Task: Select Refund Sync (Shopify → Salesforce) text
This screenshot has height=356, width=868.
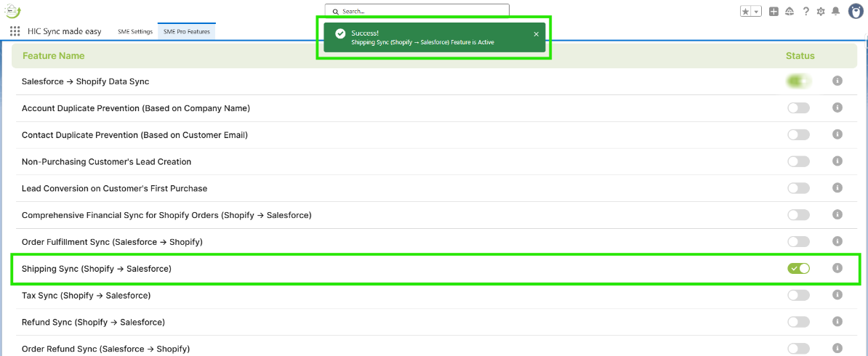Action: tap(93, 323)
